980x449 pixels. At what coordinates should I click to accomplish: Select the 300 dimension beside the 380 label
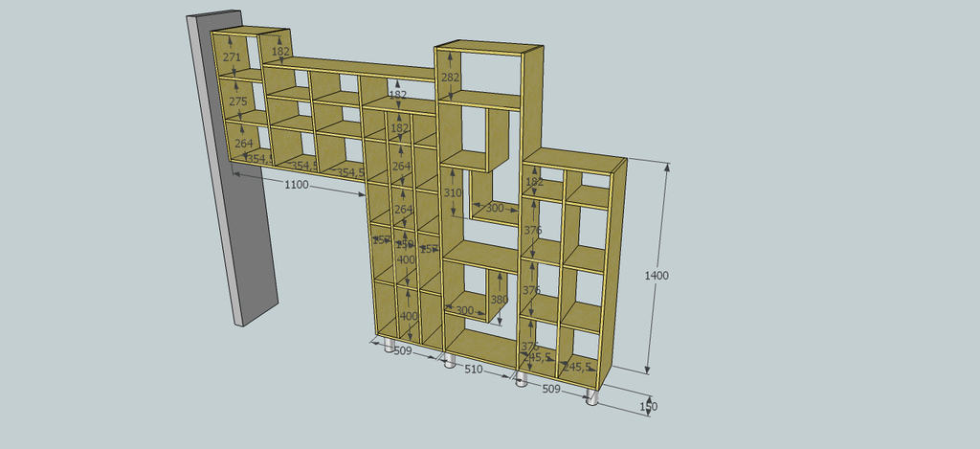pos(465,310)
